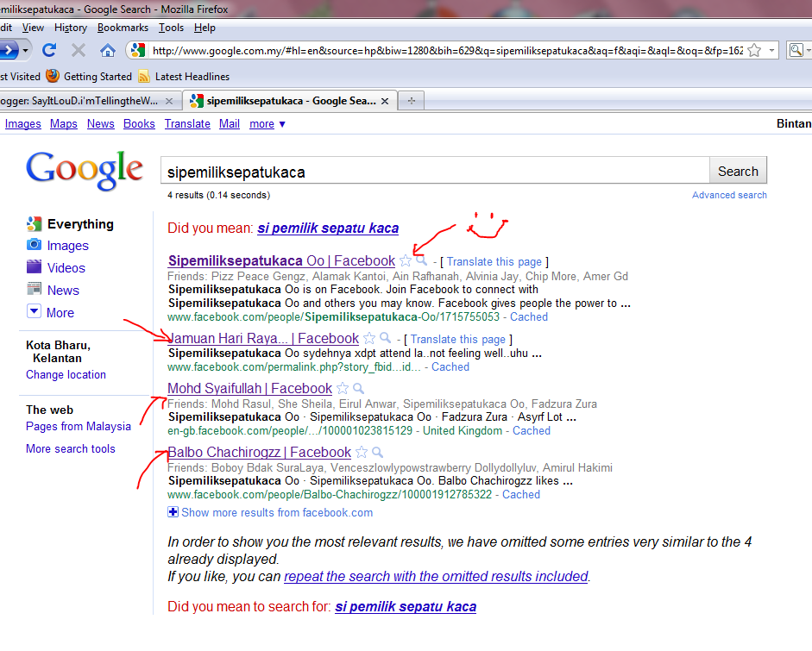Click the Mail link in the top bar

click(x=230, y=123)
